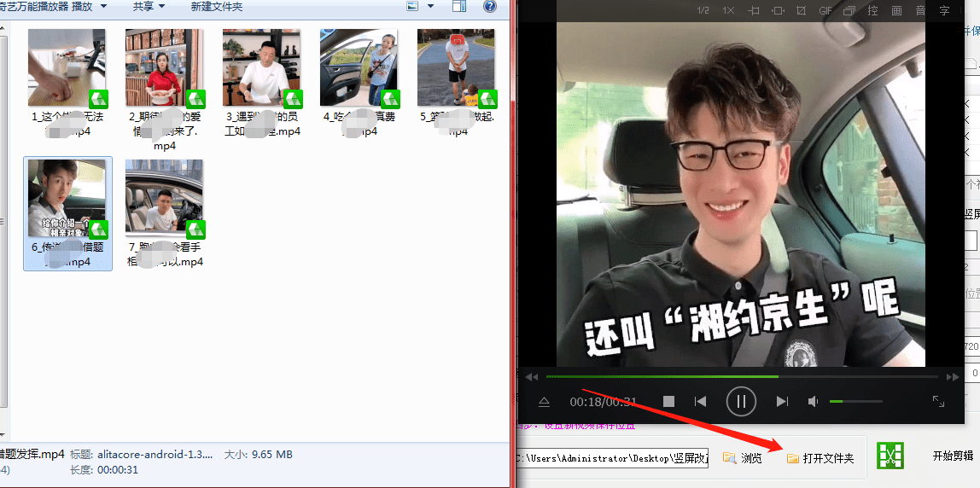
Task: Pause the playing video
Action: [x=741, y=401]
